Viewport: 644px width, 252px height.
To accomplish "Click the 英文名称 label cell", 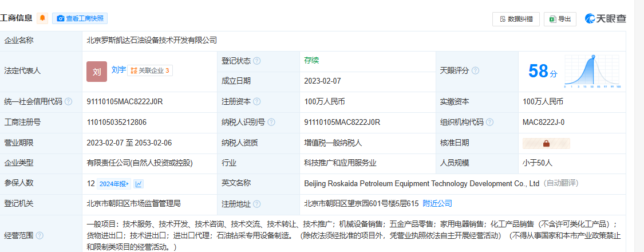I will [258, 184].
